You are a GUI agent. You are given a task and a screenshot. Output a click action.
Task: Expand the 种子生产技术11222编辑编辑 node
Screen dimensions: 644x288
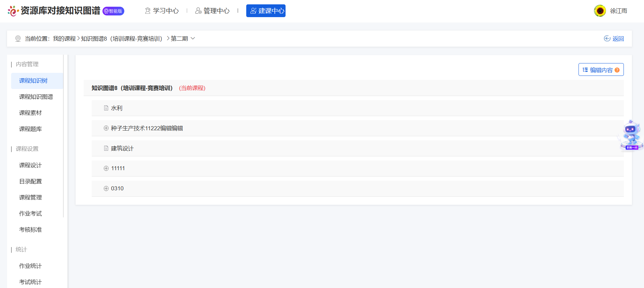[106, 128]
